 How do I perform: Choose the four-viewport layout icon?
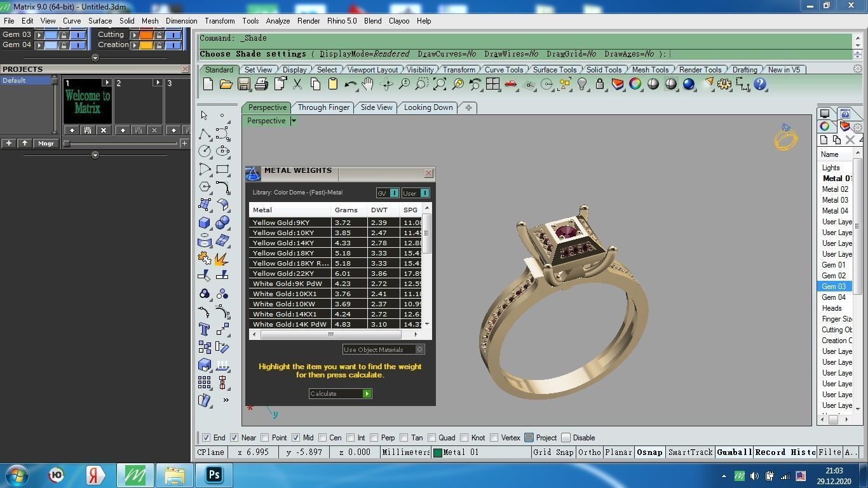click(492, 84)
